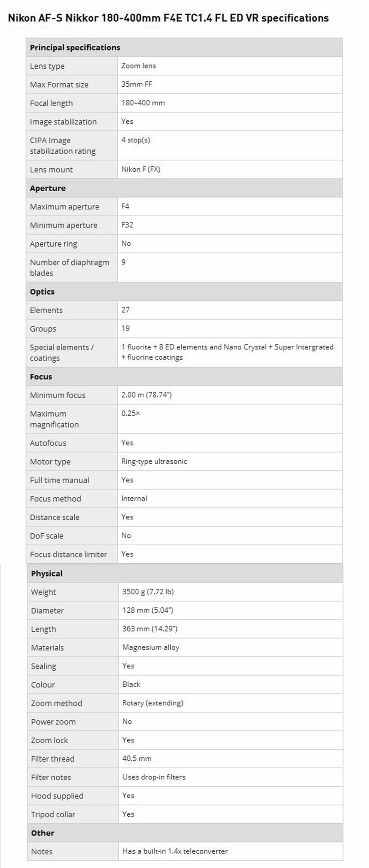Click the Magnesium alloy materials value

[150, 647]
